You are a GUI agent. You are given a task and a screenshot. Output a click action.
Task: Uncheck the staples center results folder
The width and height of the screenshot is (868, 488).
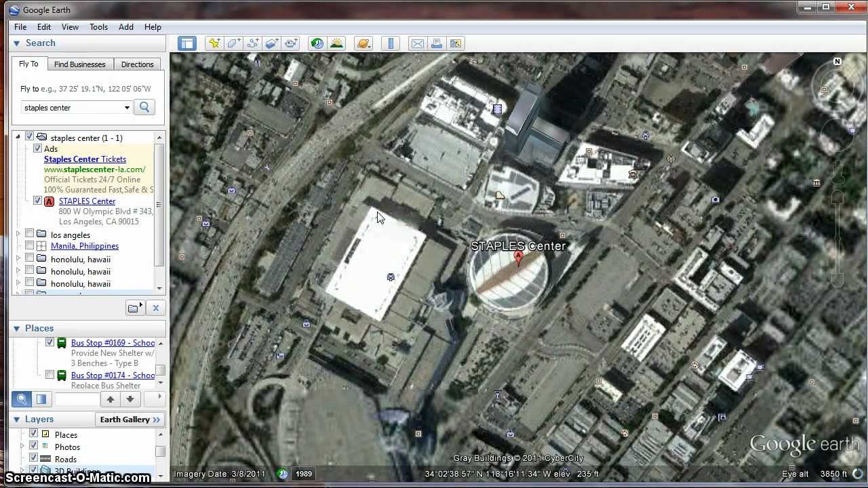pos(30,137)
